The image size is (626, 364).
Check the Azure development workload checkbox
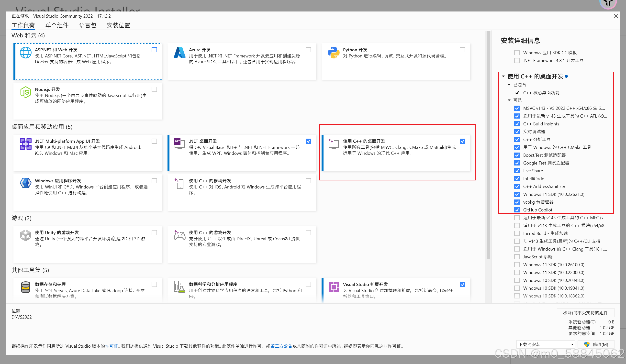(308, 50)
